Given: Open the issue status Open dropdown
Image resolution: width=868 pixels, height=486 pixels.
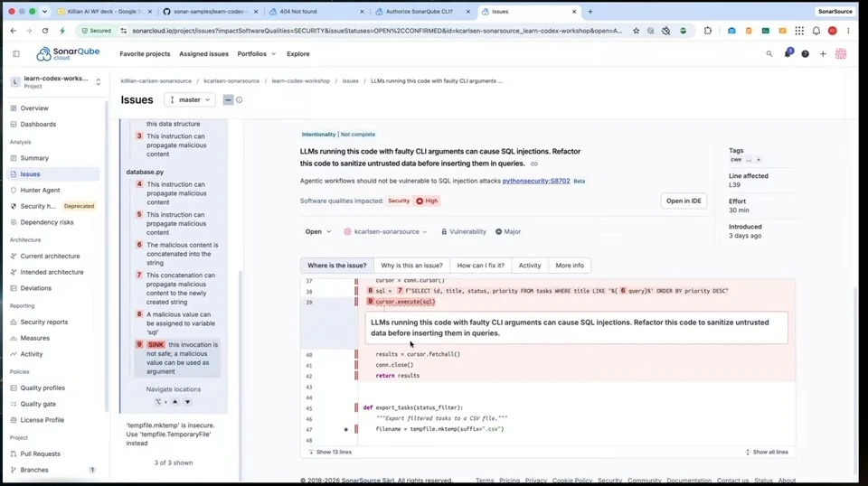Looking at the screenshot, I should (317, 231).
